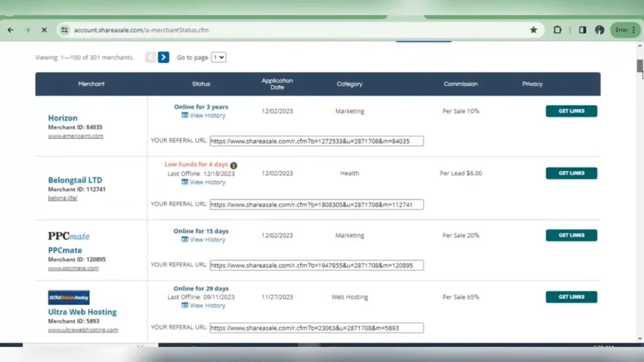This screenshot has height=362, width=644.
Task: Click 'Merchant ID: 120895' text
Action: 77,260
